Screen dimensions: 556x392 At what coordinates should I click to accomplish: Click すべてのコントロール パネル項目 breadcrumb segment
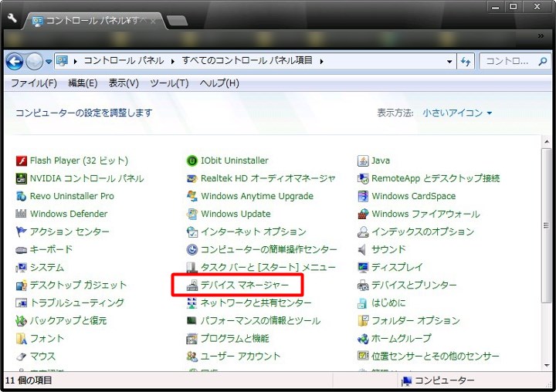[247, 61]
